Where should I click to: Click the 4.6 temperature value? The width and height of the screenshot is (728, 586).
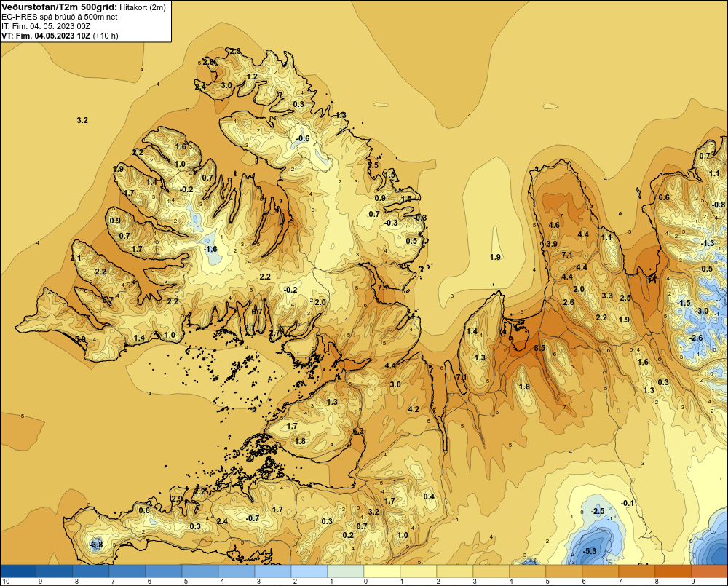point(554,225)
